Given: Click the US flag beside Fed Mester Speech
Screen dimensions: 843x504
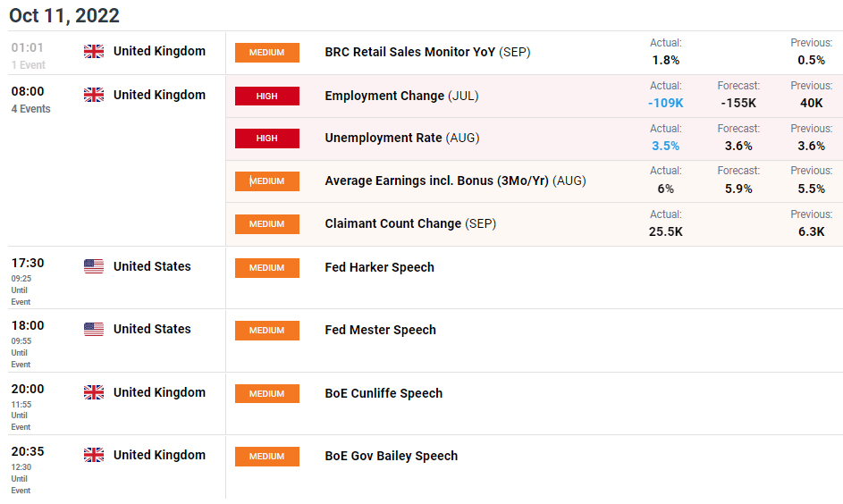Looking at the screenshot, I should (x=94, y=329).
